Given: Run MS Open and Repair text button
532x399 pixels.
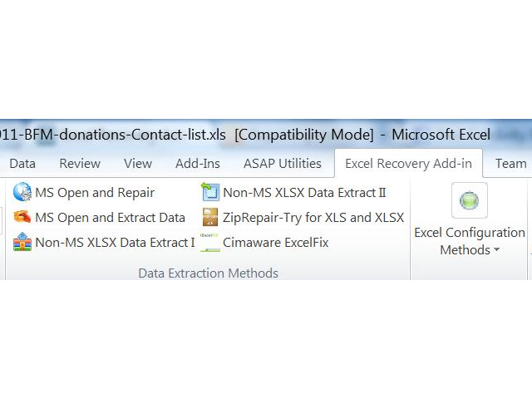Looking at the screenshot, I should click(x=95, y=193).
